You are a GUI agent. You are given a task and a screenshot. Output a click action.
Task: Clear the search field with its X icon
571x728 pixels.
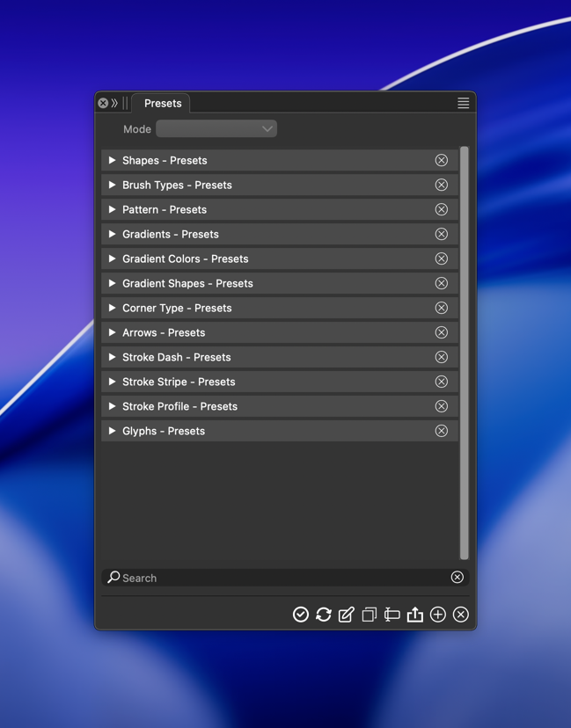458,578
